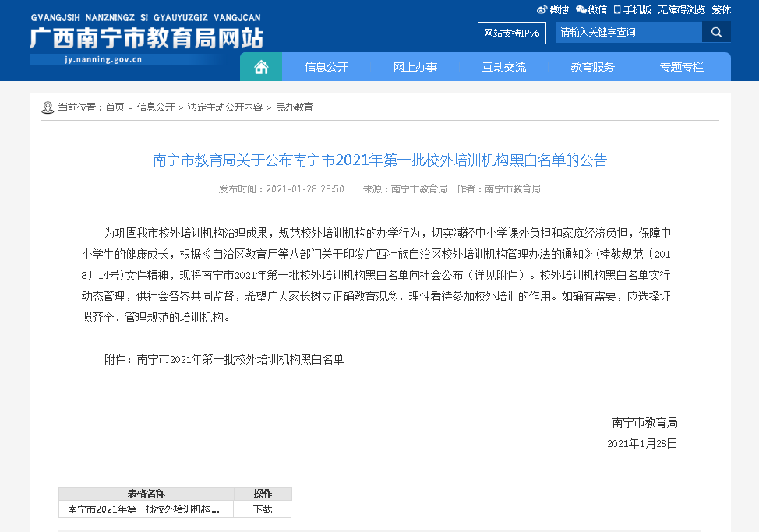The width and height of the screenshot is (759, 532).
Task: Click the search magnifier icon
Action: pyautogui.click(x=715, y=32)
